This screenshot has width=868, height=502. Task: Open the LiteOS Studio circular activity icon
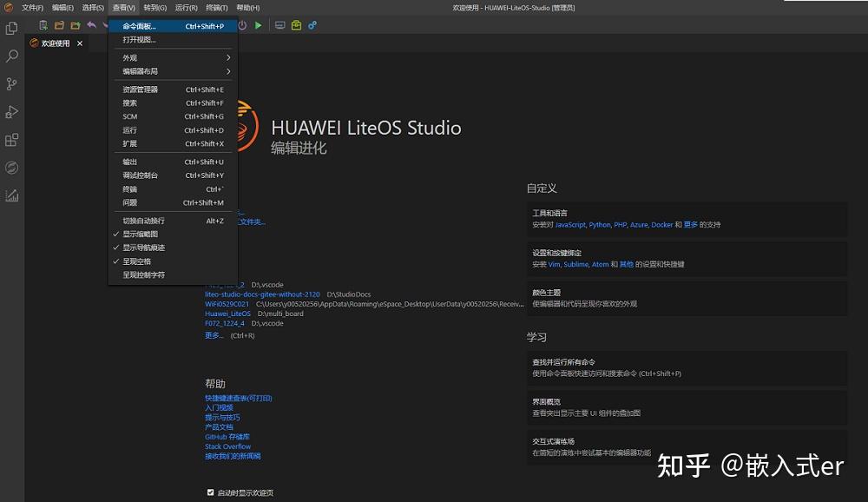tap(11, 168)
